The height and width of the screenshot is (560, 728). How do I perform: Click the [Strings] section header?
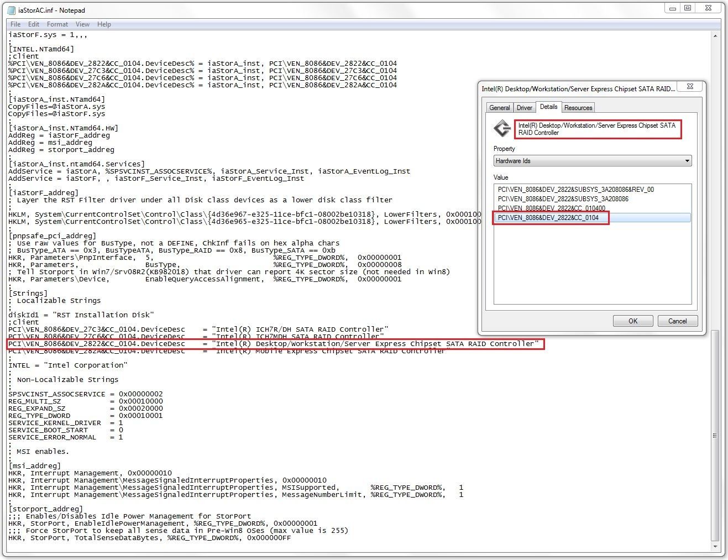28,294
